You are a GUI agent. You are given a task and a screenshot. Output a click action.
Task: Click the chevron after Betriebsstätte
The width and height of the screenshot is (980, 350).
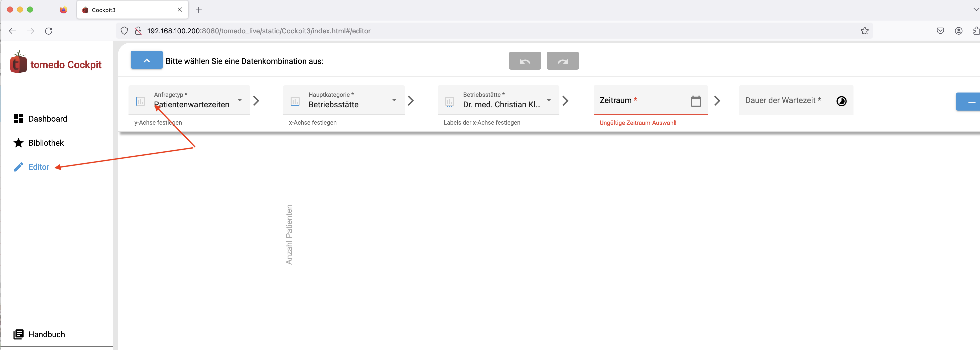(565, 101)
